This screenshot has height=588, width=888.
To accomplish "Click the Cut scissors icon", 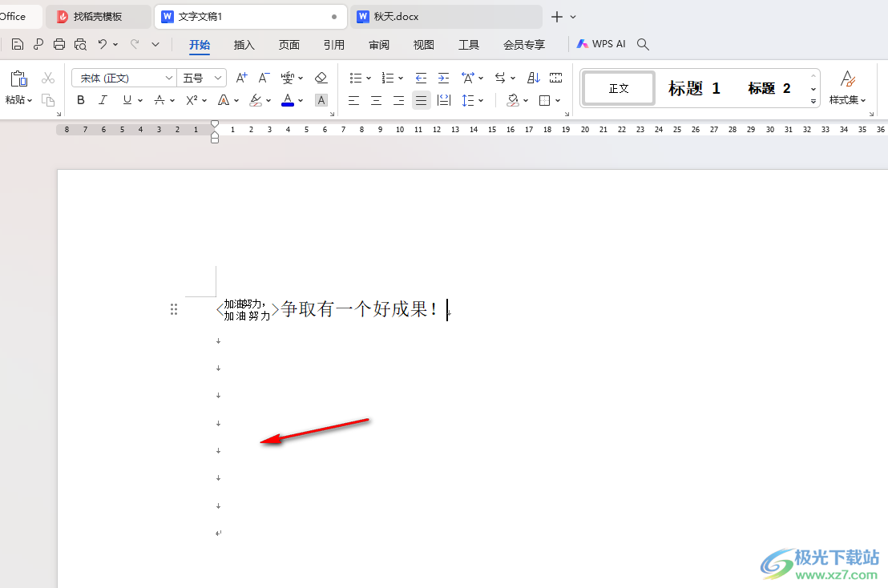I will click(x=48, y=78).
